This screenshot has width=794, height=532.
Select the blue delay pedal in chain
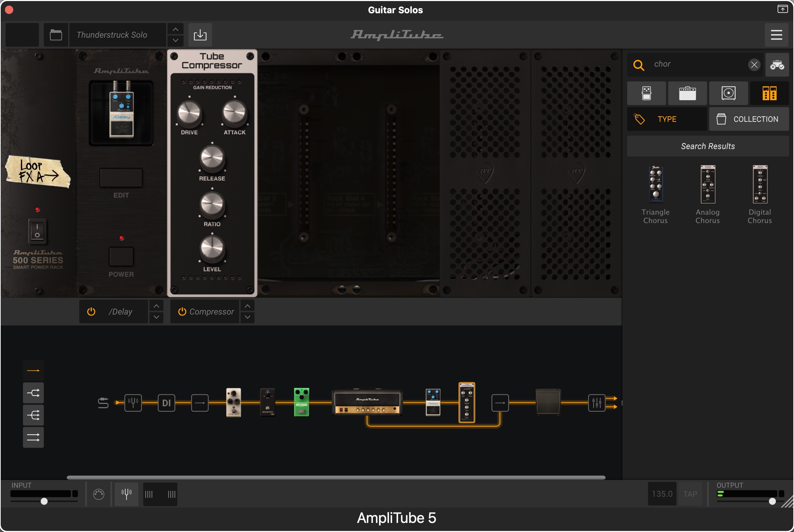[433, 402]
